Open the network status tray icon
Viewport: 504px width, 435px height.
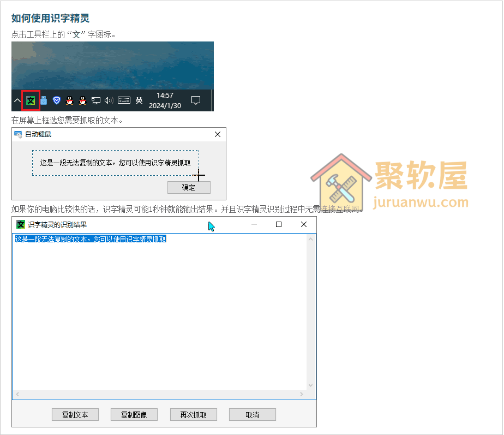pos(97,100)
